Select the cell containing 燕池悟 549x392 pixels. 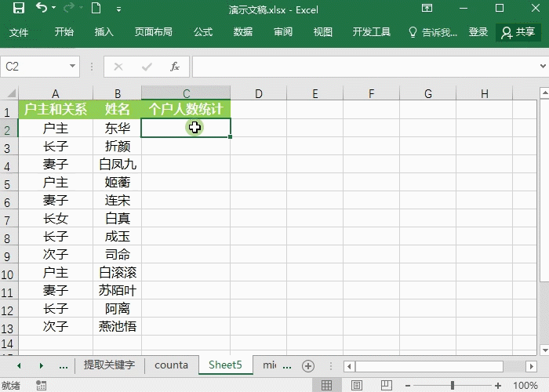(x=118, y=327)
